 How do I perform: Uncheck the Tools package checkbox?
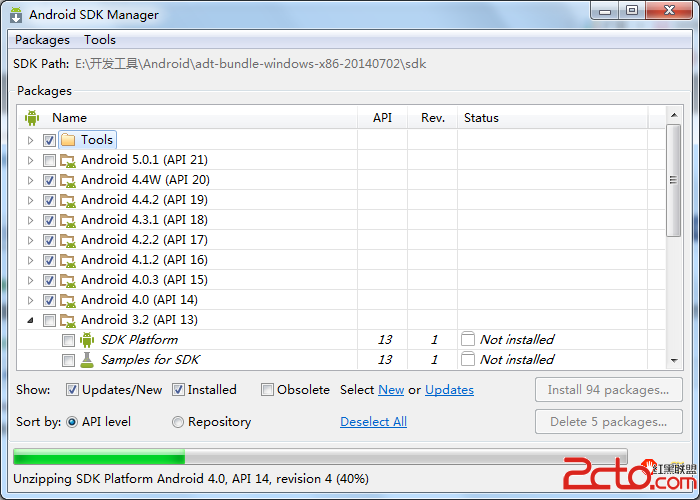click(49, 140)
